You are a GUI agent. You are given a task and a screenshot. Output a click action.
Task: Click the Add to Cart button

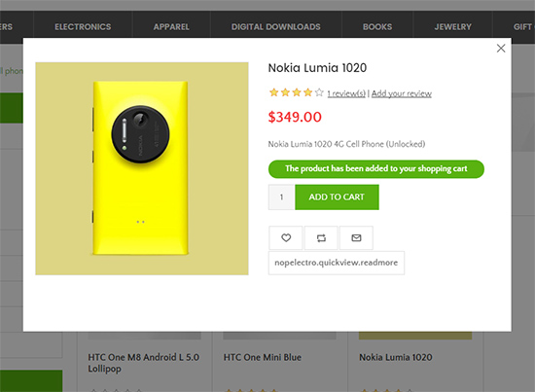(x=337, y=197)
